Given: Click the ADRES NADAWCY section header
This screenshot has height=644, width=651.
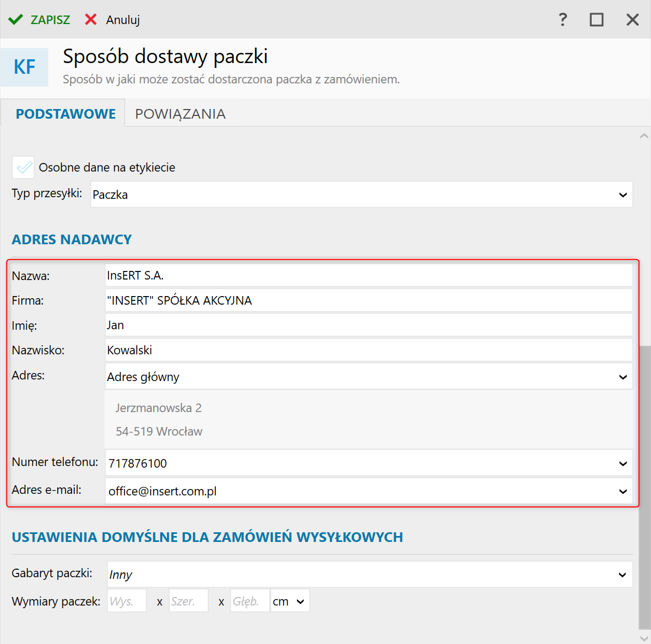Looking at the screenshot, I should [x=72, y=239].
